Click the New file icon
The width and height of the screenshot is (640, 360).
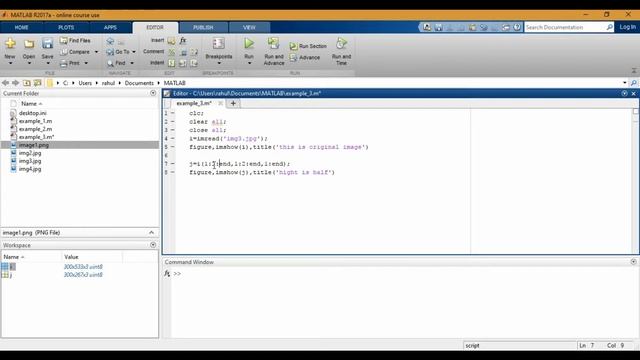(x=10, y=43)
